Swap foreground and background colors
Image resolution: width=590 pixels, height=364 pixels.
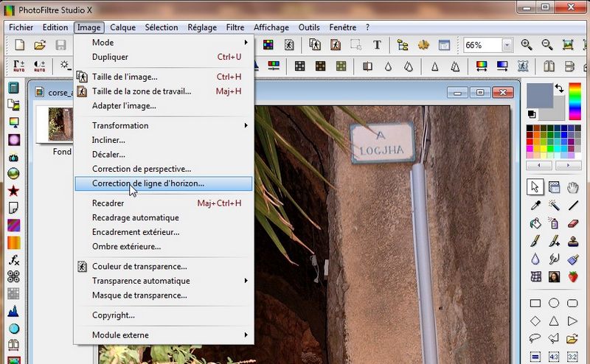[x=560, y=89]
